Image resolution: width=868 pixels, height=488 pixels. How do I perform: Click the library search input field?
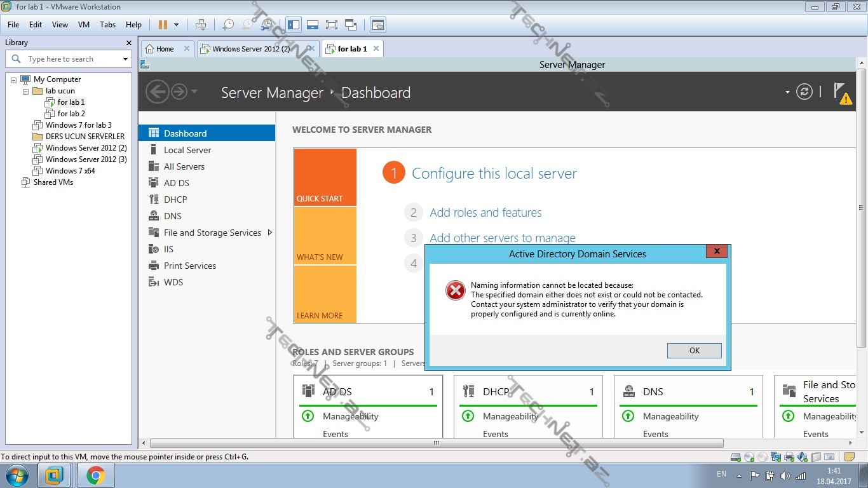(x=70, y=59)
